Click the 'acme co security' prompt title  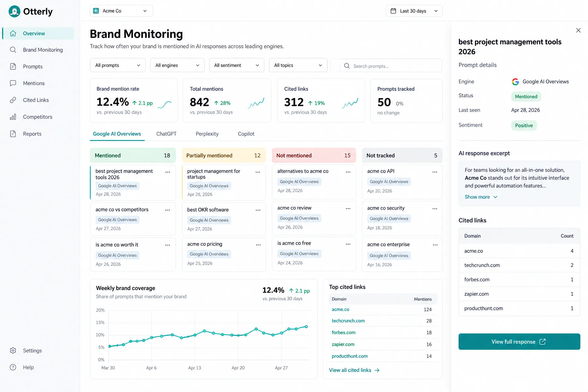(386, 208)
